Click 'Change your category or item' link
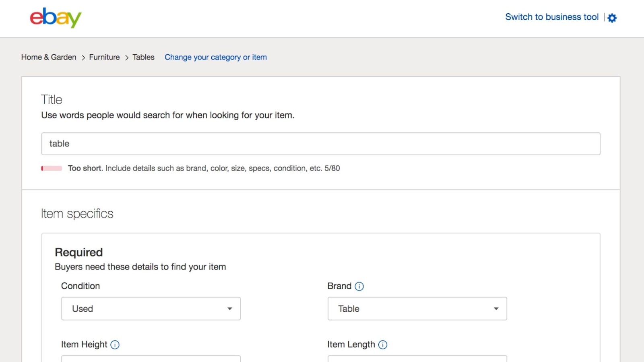Image resolution: width=644 pixels, height=362 pixels. (x=215, y=57)
